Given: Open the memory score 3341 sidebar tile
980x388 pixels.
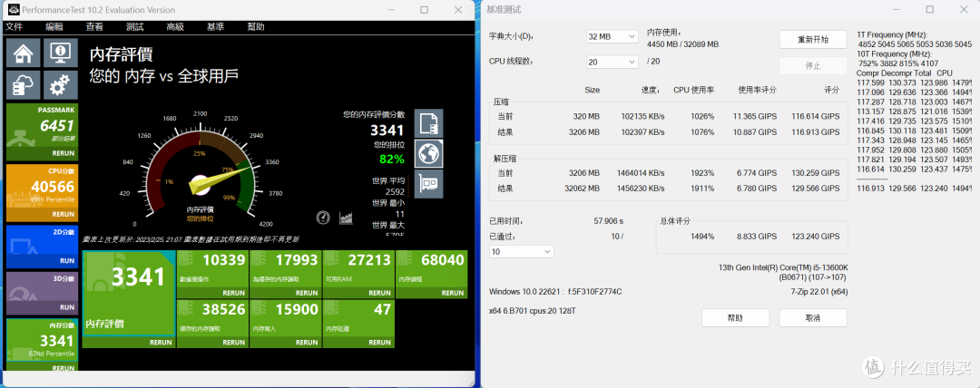Looking at the screenshot, I should (42, 345).
